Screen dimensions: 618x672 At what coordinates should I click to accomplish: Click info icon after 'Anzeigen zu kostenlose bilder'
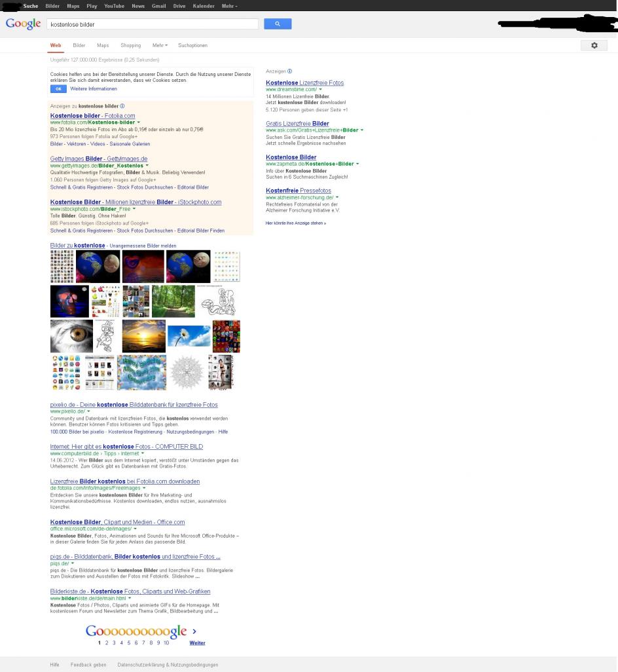(122, 106)
